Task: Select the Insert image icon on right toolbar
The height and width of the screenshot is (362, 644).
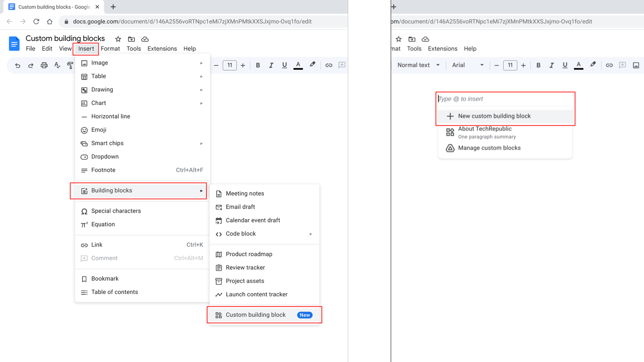Action: click(x=636, y=65)
